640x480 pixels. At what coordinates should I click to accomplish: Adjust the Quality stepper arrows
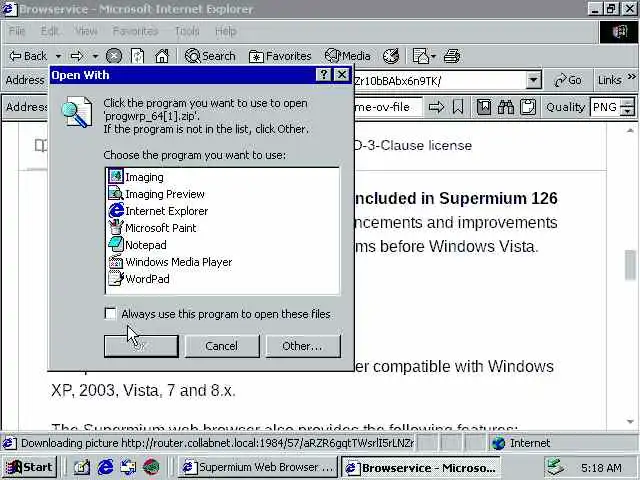pos(627,107)
